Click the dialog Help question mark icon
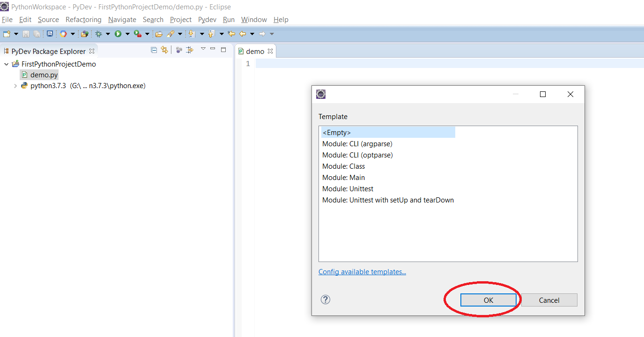This screenshot has height=337, width=644. pyautogui.click(x=326, y=300)
